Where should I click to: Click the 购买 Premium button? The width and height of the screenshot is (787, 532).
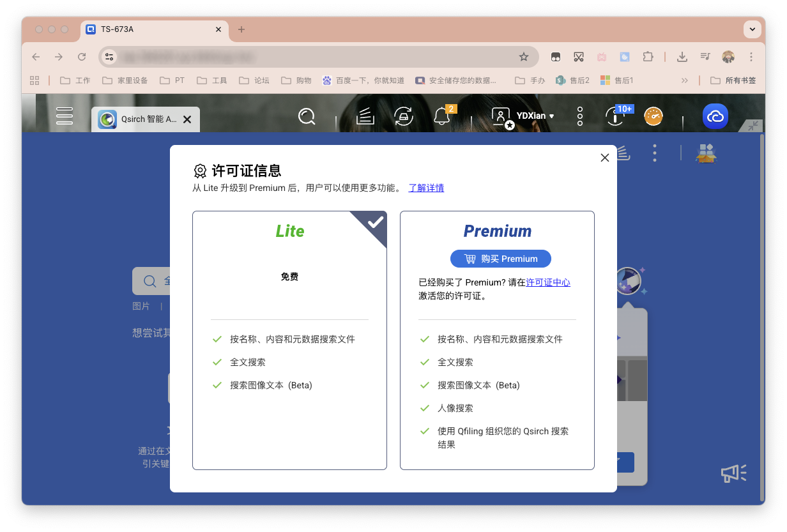[500, 259]
